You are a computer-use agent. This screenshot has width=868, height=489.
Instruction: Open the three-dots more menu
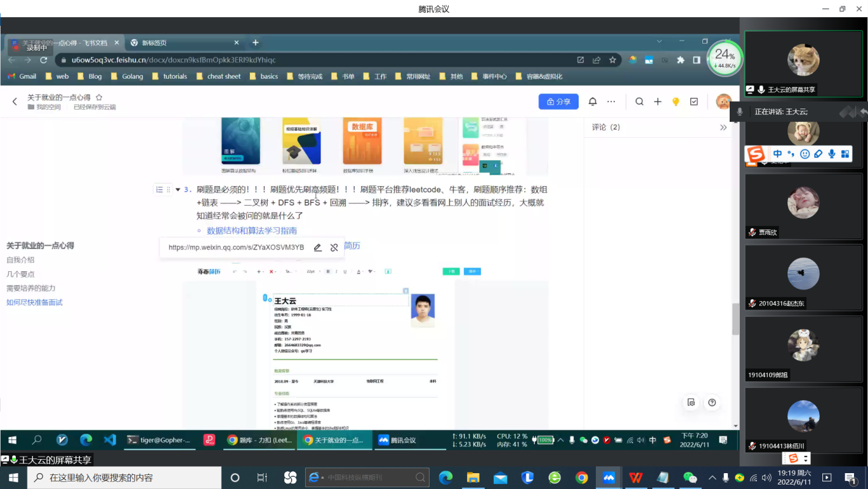coord(611,102)
